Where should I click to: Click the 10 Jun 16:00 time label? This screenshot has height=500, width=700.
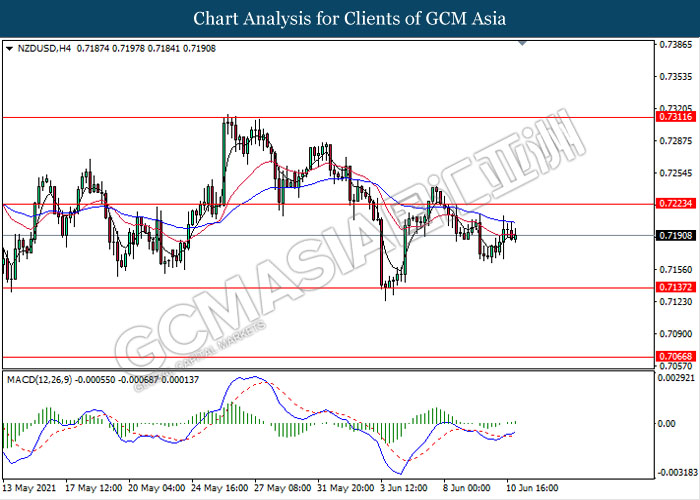pos(532,488)
